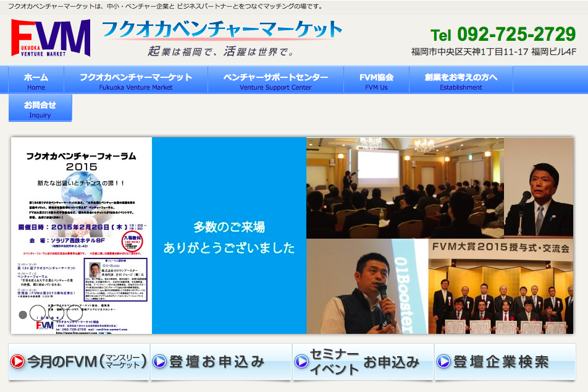Image resolution: width=588 pixels, height=392 pixels.
Task: Click blue arrow icon beside 登壇お申込み
Action: [159, 361]
